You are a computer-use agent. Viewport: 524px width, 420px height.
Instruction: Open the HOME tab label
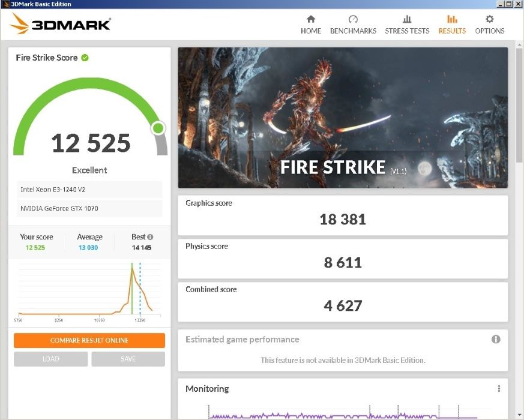click(311, 31)
